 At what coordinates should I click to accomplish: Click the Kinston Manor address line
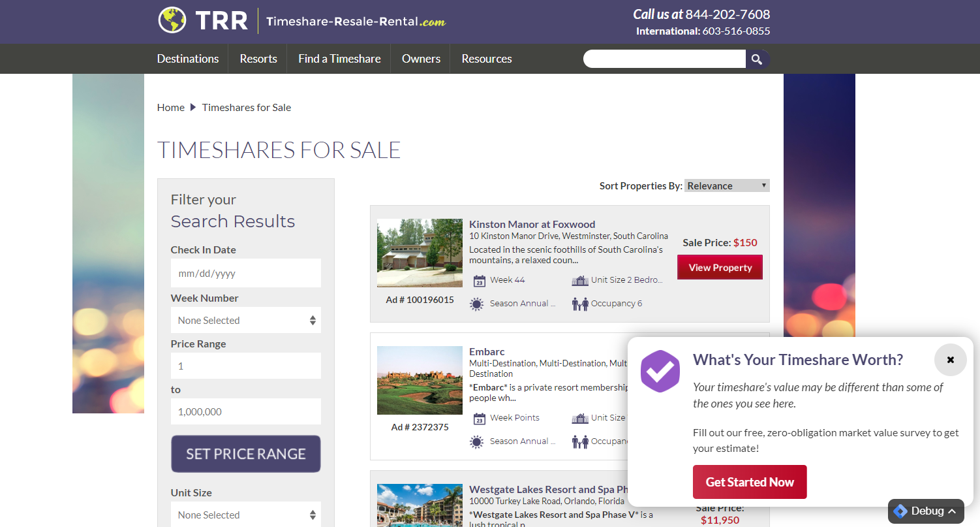click(x=568, y=236)
